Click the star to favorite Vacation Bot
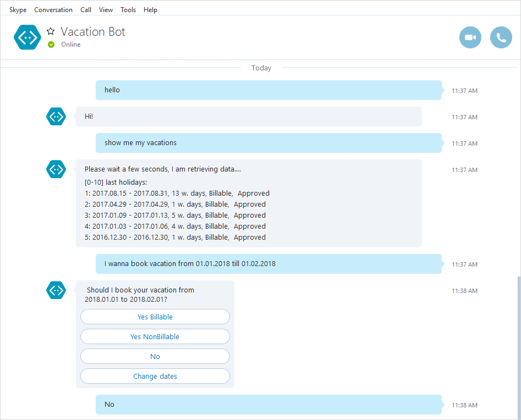Screen dimensions: 521x420 tap(50, 31)
